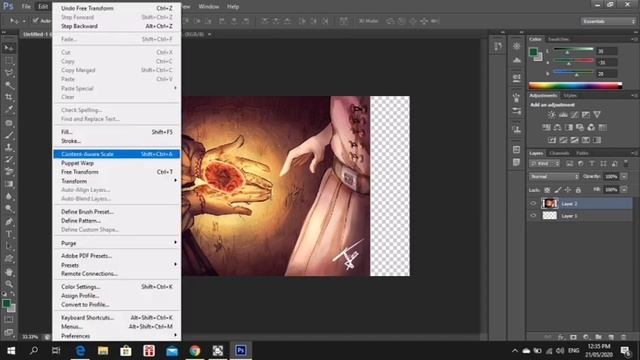Screen dimensions: 640x360
Task: Expand the Preferences submenu
Action: tap(117, 336)
